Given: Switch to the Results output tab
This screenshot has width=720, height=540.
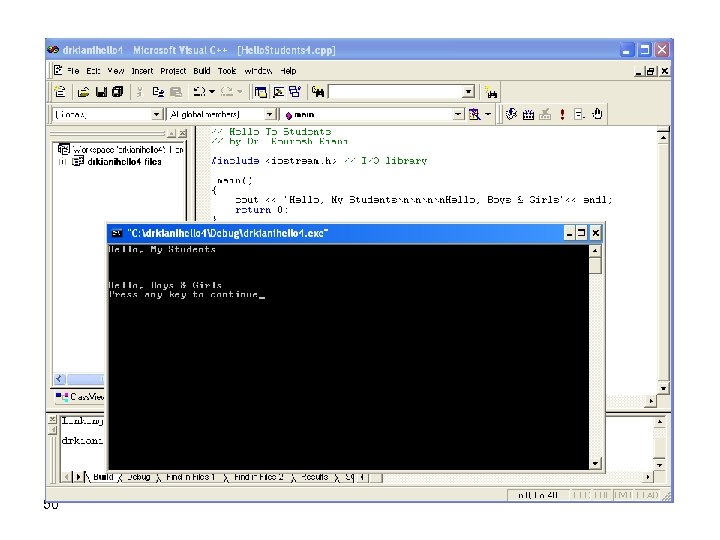Looking at the screenshot, I should pos(315,477).
